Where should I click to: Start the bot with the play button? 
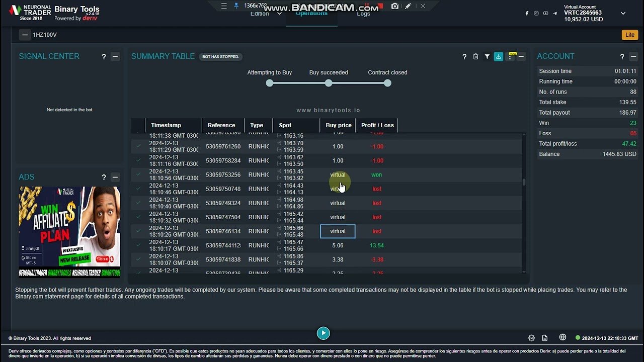coord(324,333)
